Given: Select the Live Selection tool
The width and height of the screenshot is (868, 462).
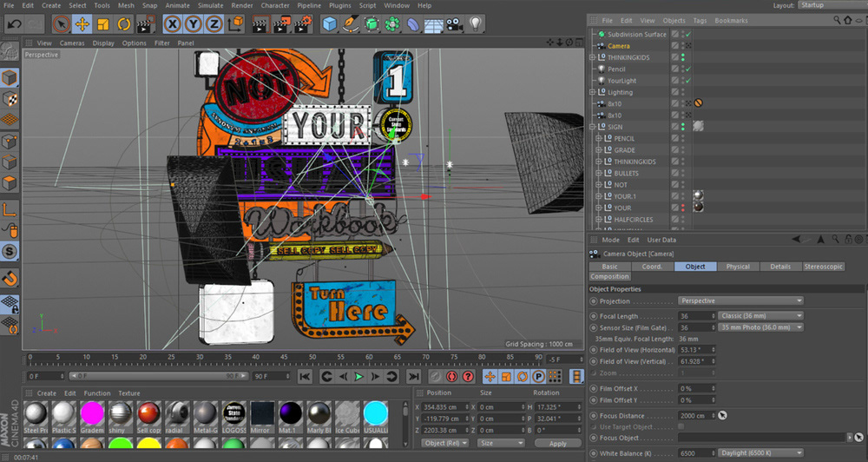Looking at the screenshot, I should (x=61, y=24).
